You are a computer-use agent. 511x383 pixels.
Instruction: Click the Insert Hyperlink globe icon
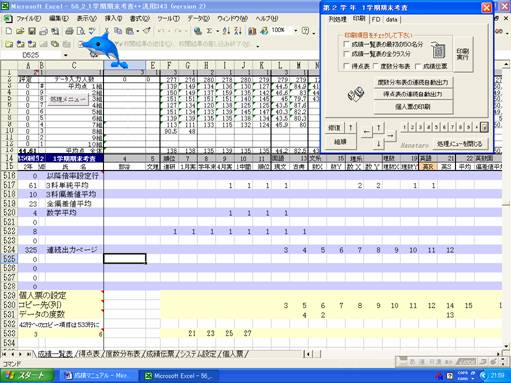pyautogui.click(x=198, y=31)
